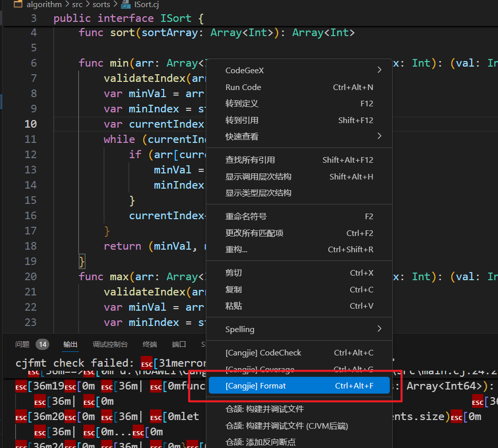Select 显示类型层次结构 entry
Image resolution: width=498 pixels, height=448 pixels.
click(x=299, y=193)
